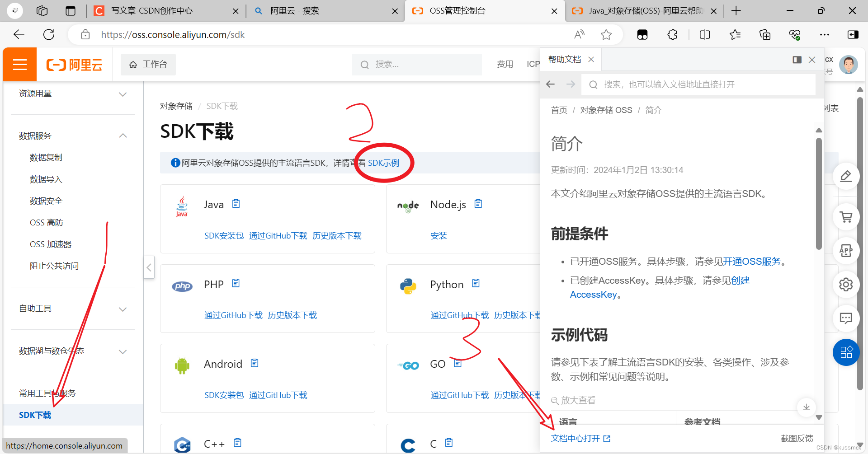868x454 pixels.
Task: Select 数据导入 in sidebar
Action: (x=46, y=179)
